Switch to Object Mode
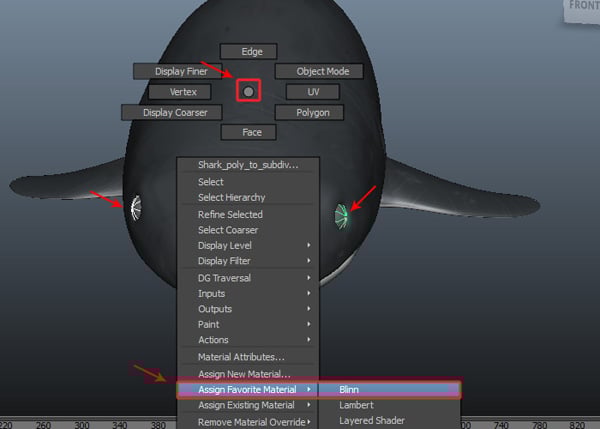This screenshot has height=429, width=600. 319,71
